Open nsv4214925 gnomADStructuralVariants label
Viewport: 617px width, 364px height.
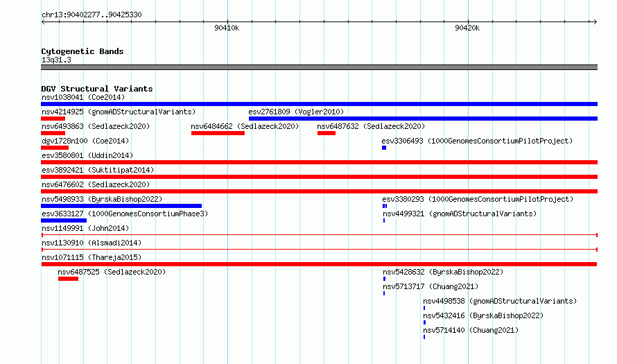pos(119,112)
